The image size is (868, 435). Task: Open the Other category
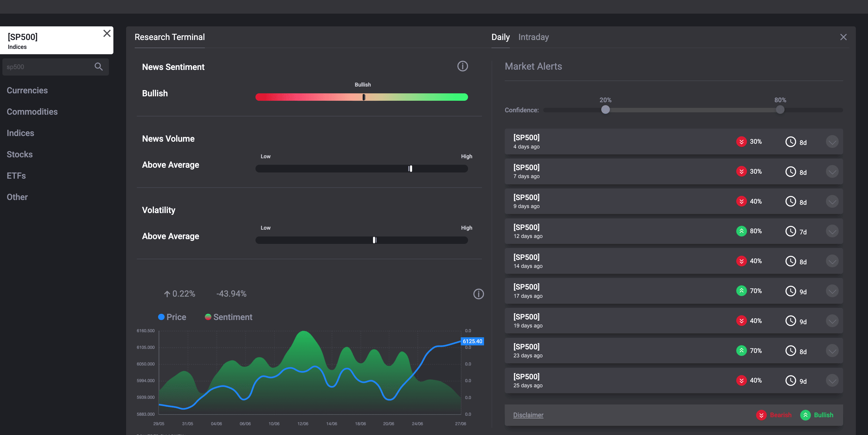pos(17,197)
